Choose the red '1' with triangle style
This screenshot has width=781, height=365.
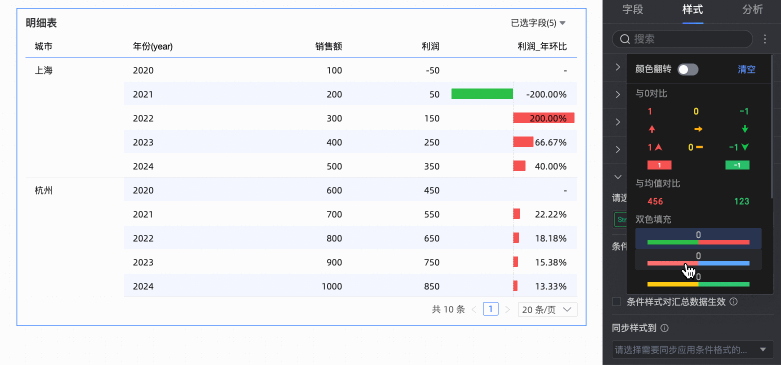point(654,147)
